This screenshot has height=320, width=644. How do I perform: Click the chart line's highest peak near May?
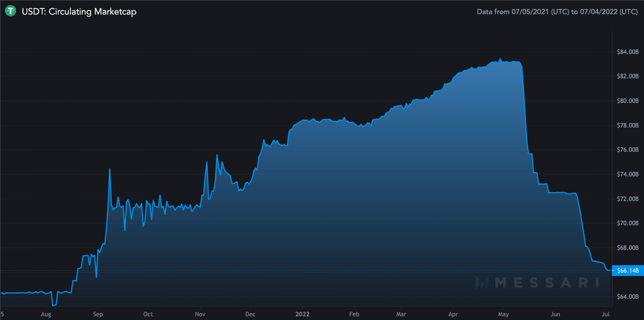pyautogui.click(x=500, y=59)
